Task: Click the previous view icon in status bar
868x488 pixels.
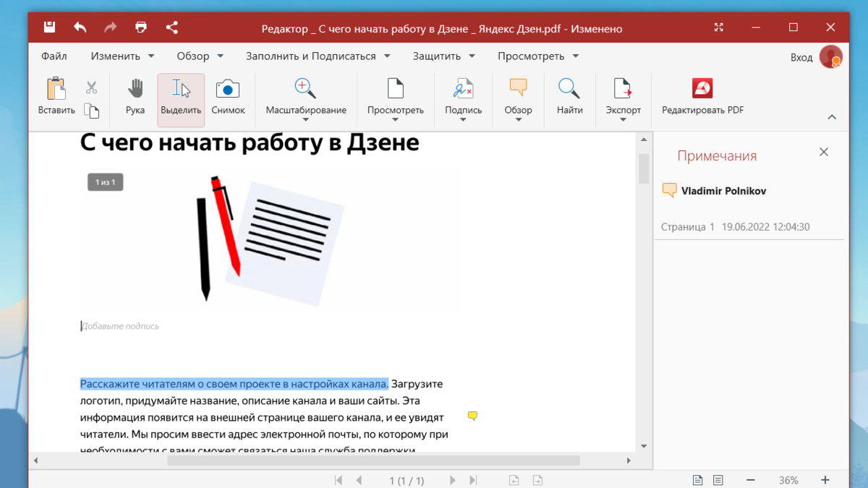Action: (514, 480)
